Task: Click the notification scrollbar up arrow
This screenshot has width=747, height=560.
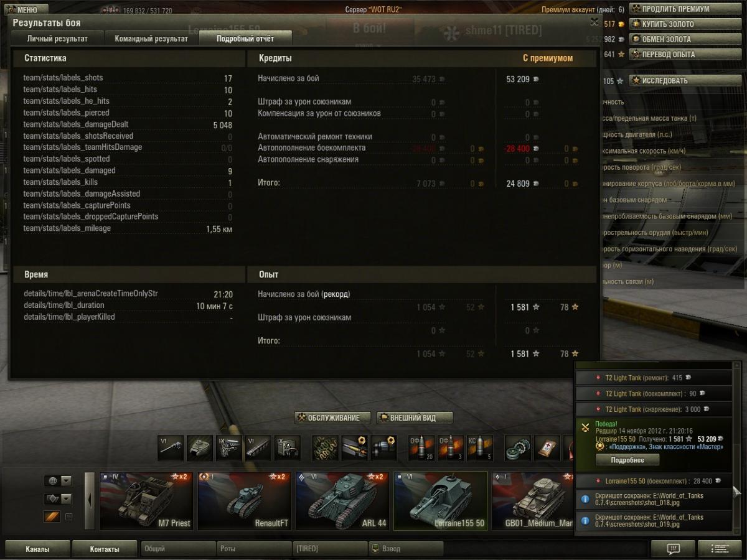Action: (737, 365)
